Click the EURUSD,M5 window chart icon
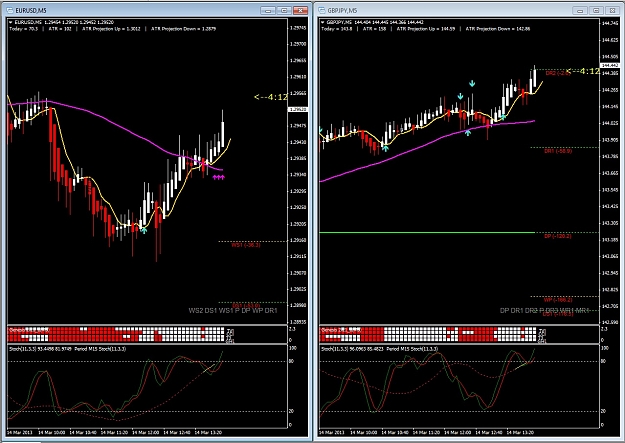Viewport: 625px width, 443px height. click(x=10, y=10)
